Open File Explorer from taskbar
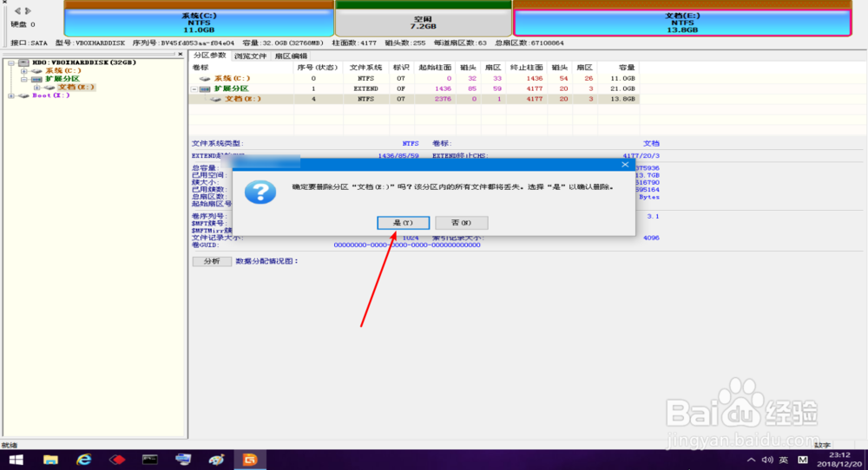The width and height of the screenshot is (868, 470). (x=50, y=460)
